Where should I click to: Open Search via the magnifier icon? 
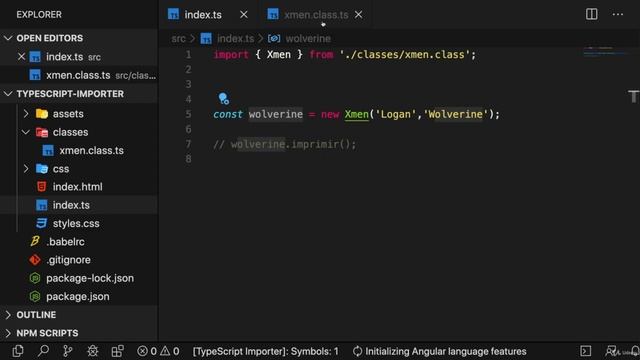point(43,351)
